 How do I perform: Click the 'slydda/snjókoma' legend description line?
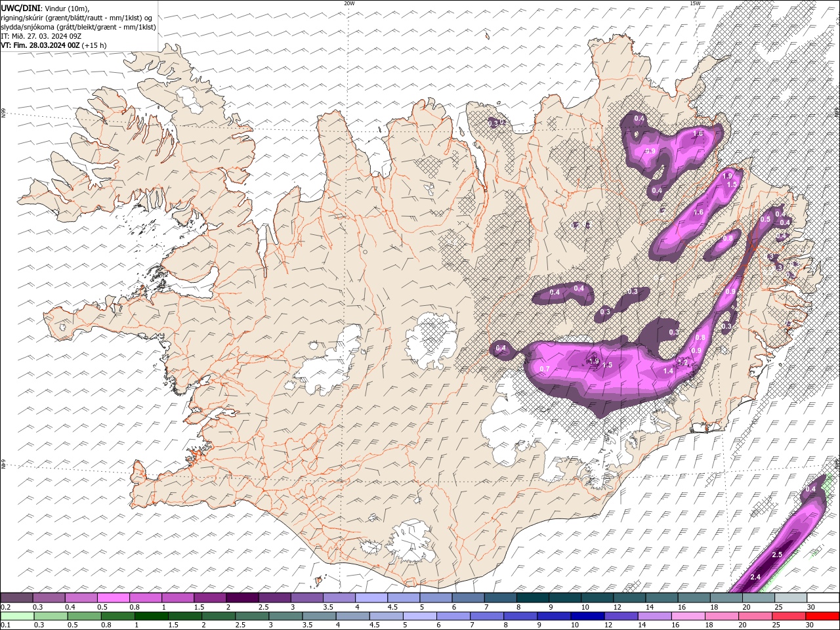pyautogui.click(x=78, y=27)
